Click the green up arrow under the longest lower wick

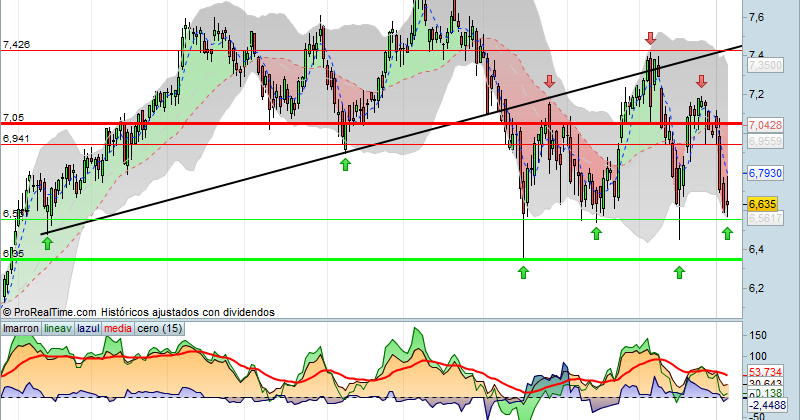(x=523, y=273)
